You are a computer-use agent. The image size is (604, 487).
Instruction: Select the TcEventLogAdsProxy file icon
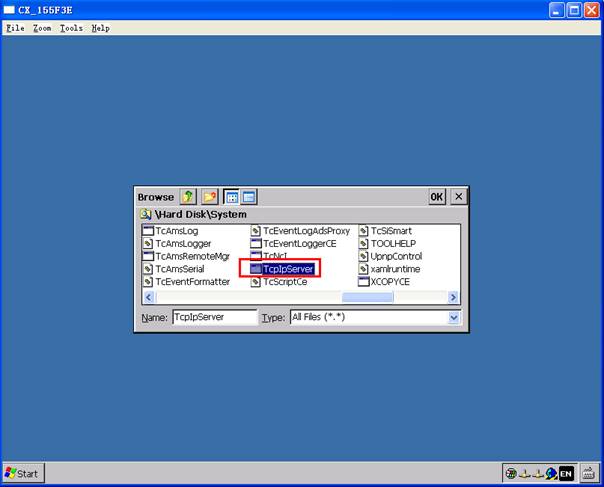click(256, 231)
